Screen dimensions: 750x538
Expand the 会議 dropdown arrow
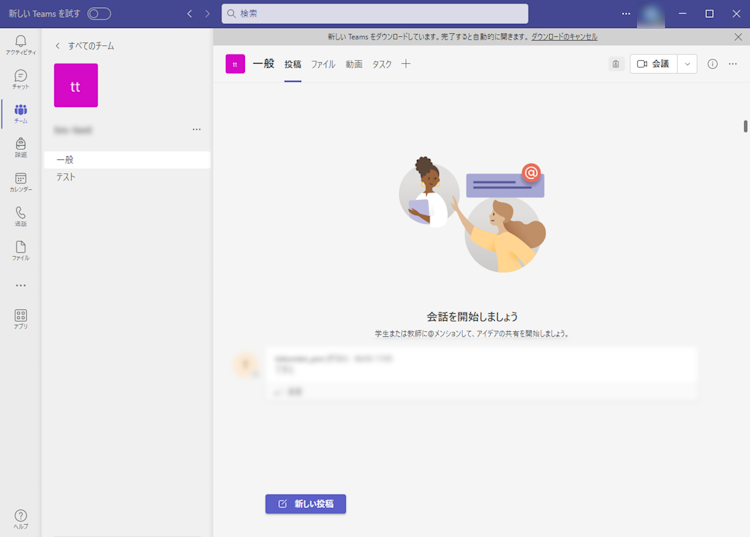pyautogui.click(x=687, y=64)
